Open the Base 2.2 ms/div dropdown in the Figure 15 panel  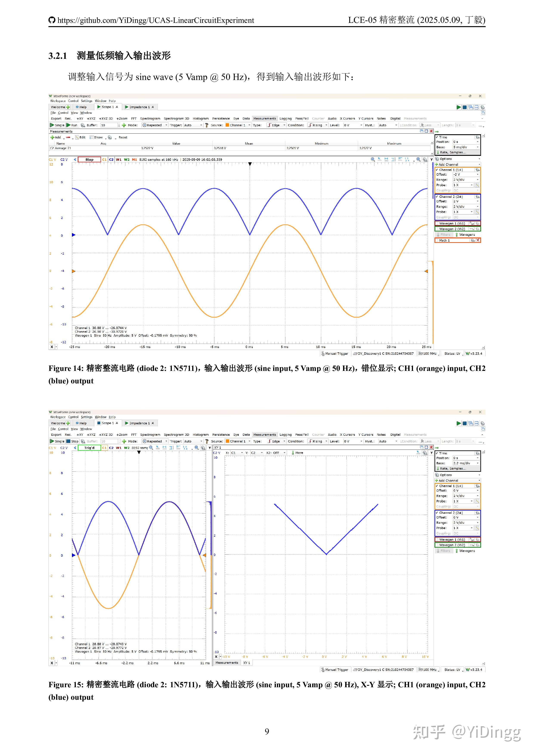point(466,463)
